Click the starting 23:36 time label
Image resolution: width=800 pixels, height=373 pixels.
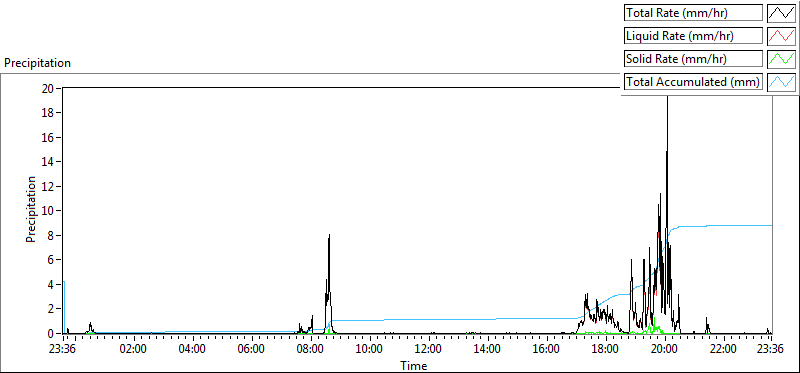tap(62, 350)
